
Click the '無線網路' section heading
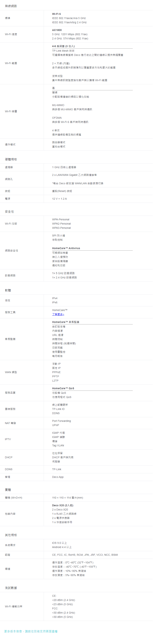coord(11,6)
